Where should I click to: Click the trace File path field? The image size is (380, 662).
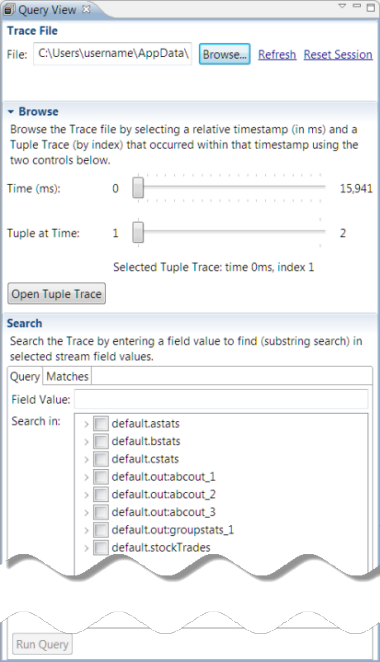pos(112,54)
